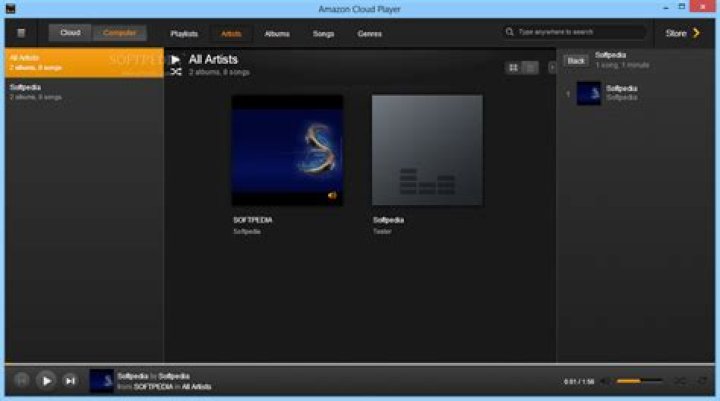Mute with the volume speaker icon

coord(605,381)
